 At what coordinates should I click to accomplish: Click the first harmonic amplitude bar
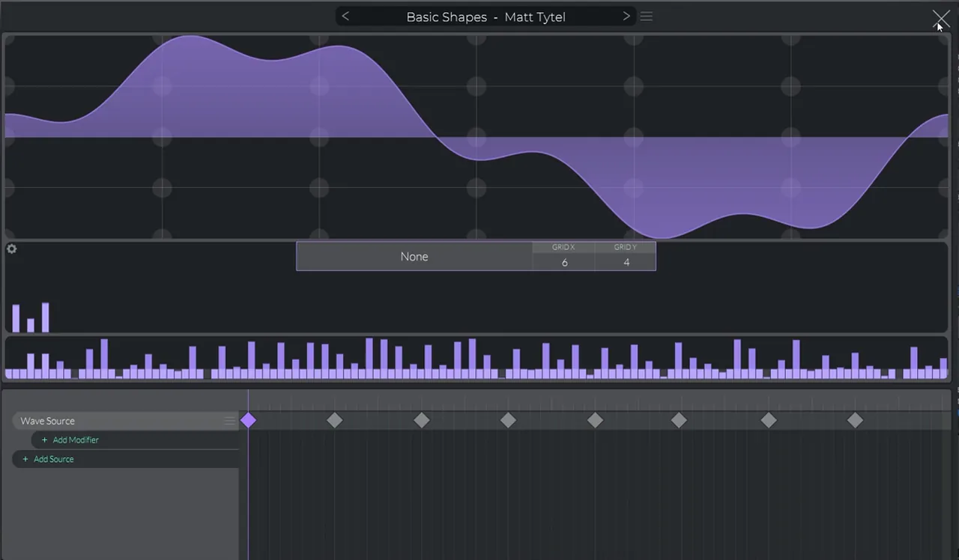(16, 318)
